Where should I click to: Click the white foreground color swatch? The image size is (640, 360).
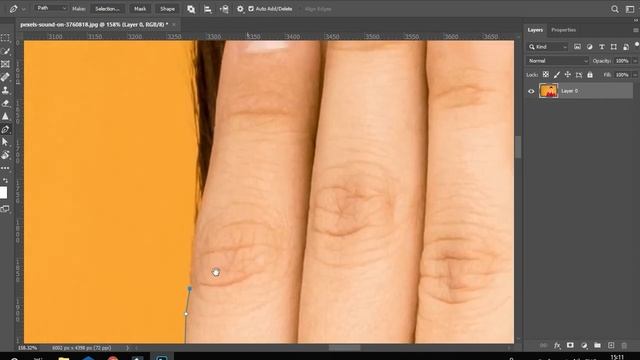pyautogui.click(x=3, y=193)
